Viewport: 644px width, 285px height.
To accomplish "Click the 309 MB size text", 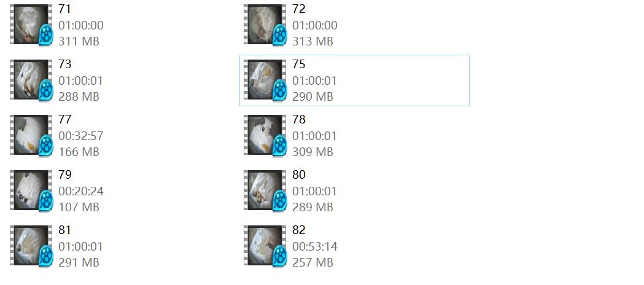I will 312,152.
